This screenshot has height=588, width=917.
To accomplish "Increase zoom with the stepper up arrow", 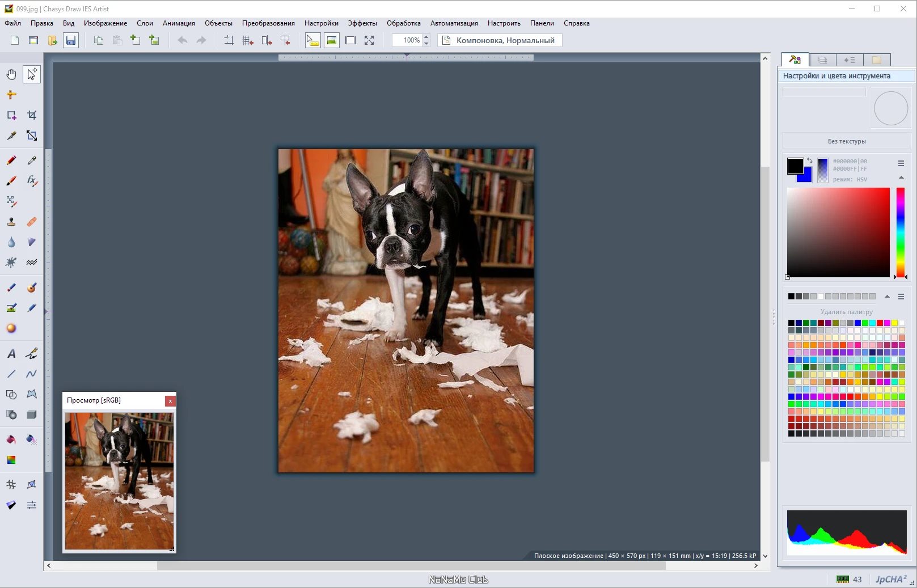I will coord(426,37).
